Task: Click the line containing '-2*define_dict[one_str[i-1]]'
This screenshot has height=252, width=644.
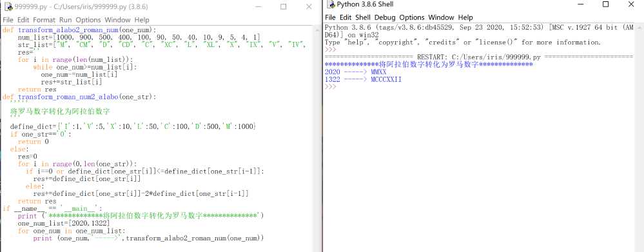Action: click(141, 193)
